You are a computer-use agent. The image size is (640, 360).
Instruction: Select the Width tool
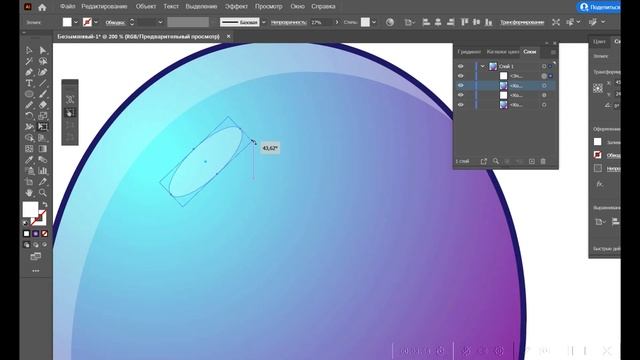[29, 127]
